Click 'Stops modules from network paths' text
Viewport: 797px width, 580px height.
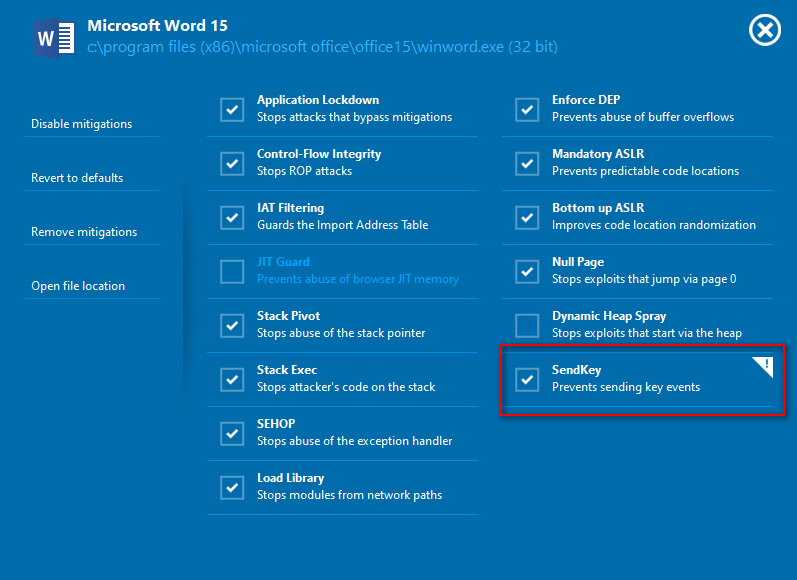[349, 495]
